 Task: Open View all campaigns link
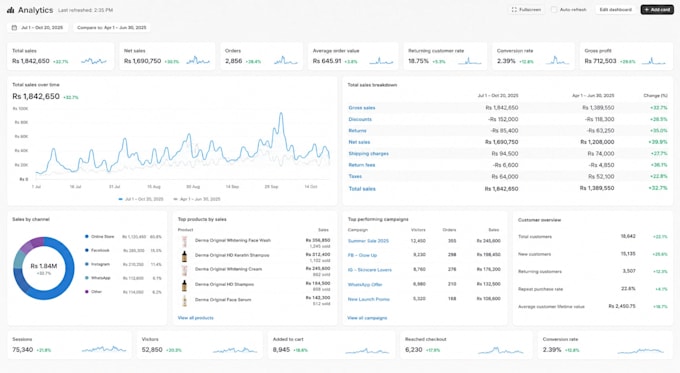pos(367,318)
